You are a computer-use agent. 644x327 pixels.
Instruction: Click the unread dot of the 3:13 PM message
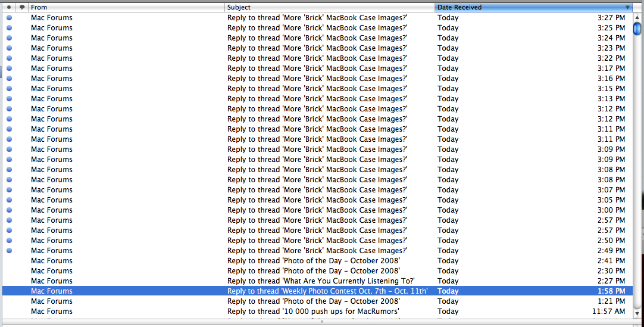(x=9, y=99)
